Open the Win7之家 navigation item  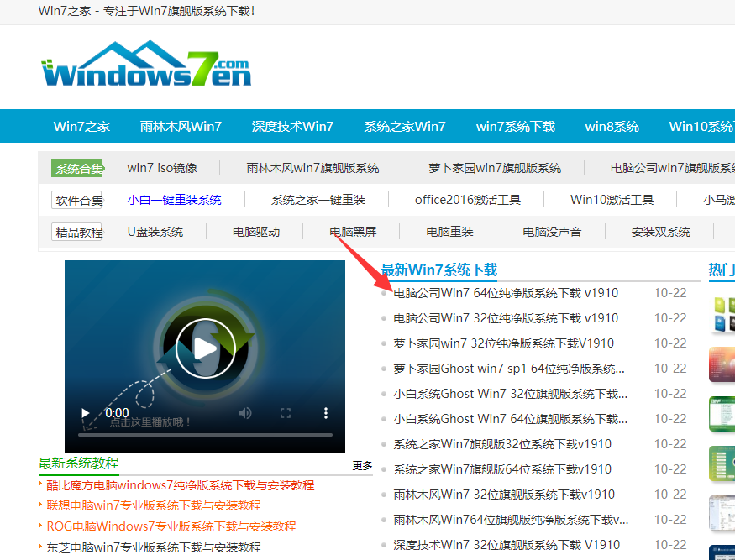(x=81, y=127)
